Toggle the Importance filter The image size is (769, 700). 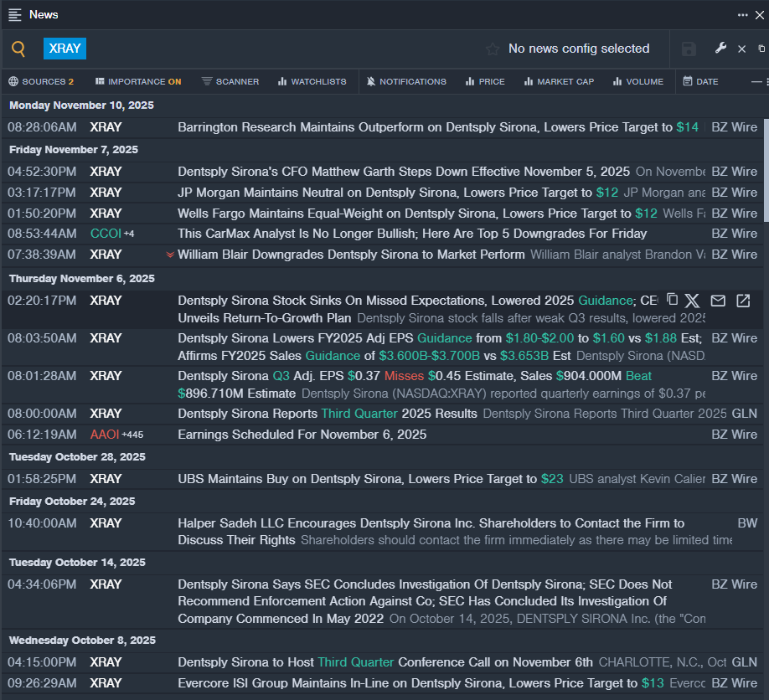138,81
